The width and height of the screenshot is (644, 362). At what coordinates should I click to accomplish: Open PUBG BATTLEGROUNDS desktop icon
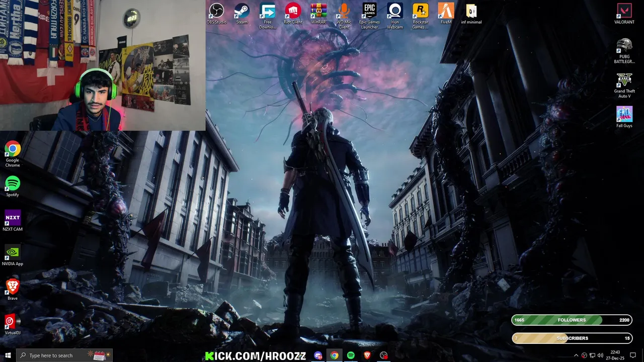[624, 51]
